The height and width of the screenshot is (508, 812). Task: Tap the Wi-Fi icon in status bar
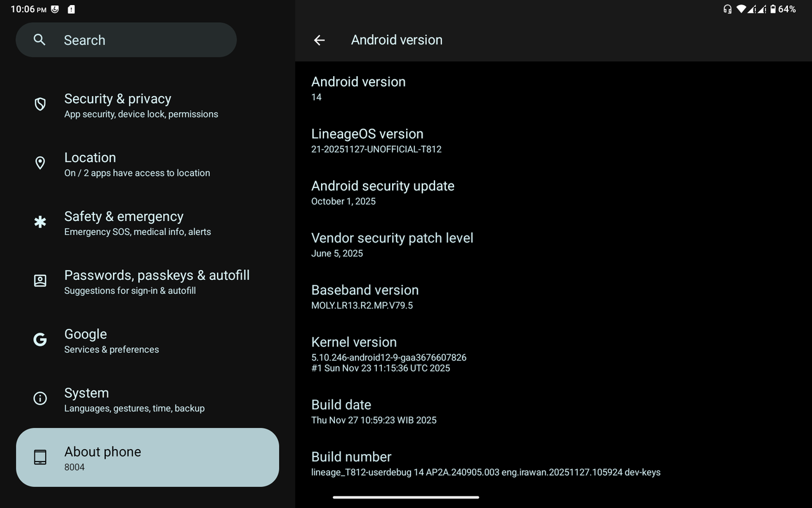(x=741, y=10)
